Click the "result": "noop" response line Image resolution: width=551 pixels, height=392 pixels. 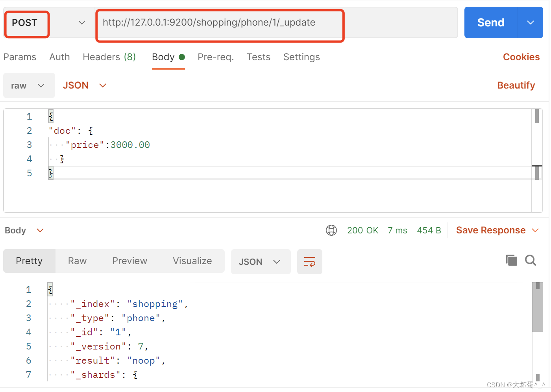pos(118,361)
